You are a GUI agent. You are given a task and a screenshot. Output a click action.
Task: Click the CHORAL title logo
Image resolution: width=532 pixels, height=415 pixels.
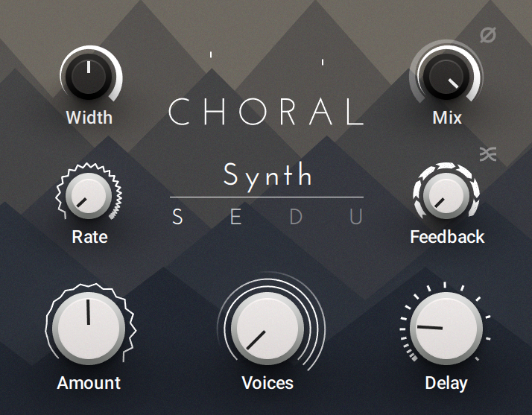pyautogui.click(x=267, y=113)
